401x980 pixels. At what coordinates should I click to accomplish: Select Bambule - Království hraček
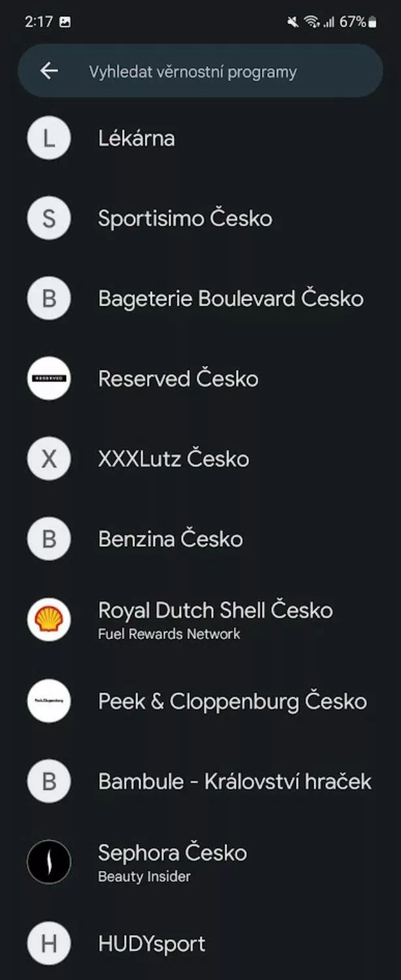[x=200, y=781]
